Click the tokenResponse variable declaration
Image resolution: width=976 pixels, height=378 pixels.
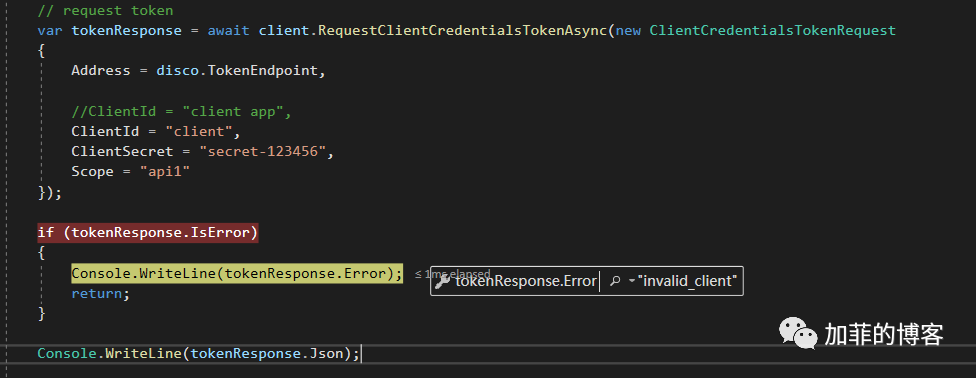point(126,31)
